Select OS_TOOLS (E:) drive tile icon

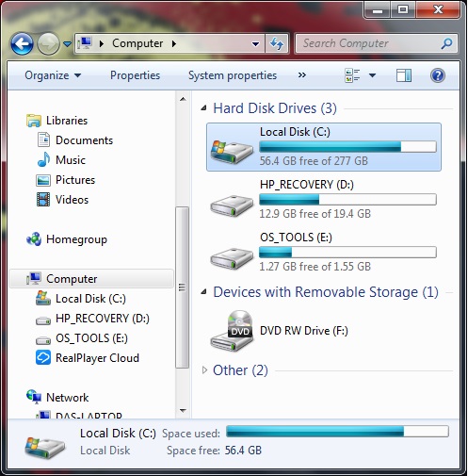pos(232,258)
